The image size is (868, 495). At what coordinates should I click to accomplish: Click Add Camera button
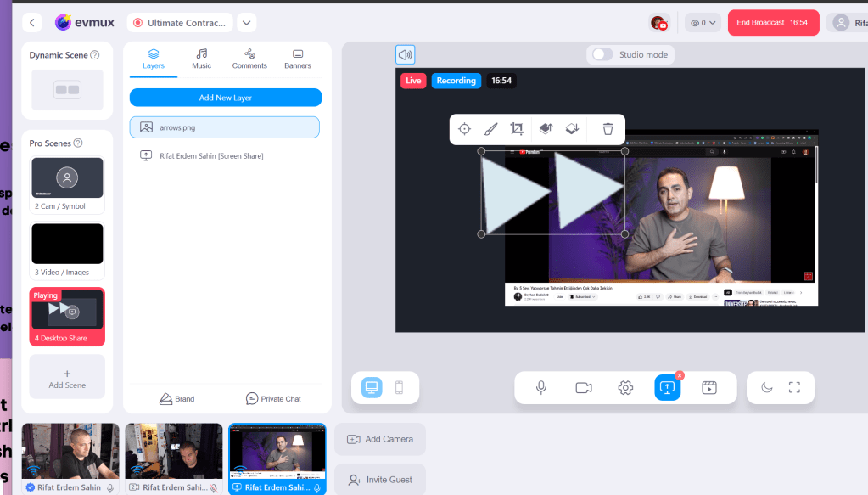[380, 439]
